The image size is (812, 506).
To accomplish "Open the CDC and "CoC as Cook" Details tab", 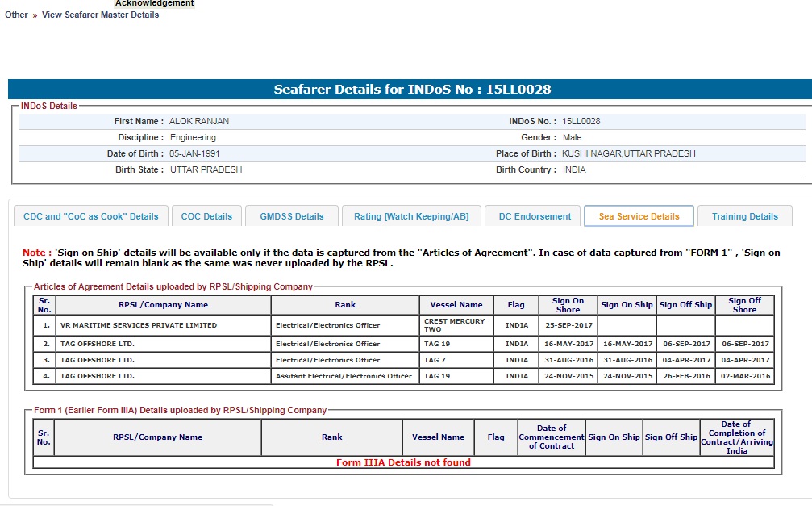I will click(x=91, y=216).
